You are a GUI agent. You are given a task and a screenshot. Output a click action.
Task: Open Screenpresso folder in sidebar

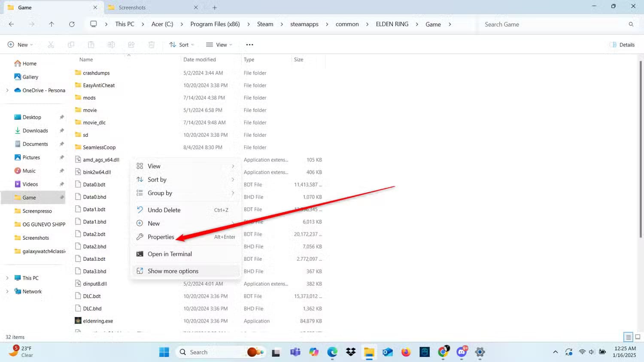tap(37, 211)
